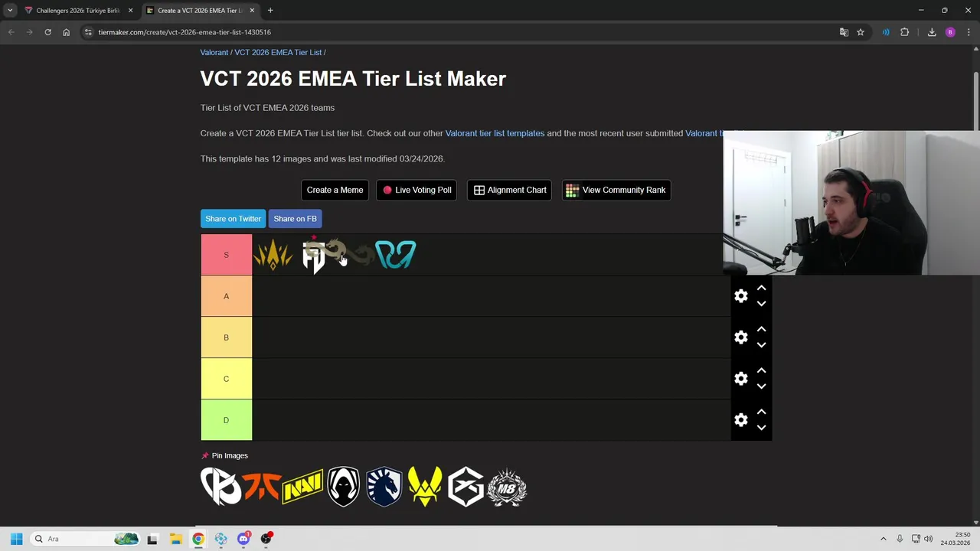Screen dimensions: 980x551
Task: Click the orange A tier label
Action: point(226,296)
